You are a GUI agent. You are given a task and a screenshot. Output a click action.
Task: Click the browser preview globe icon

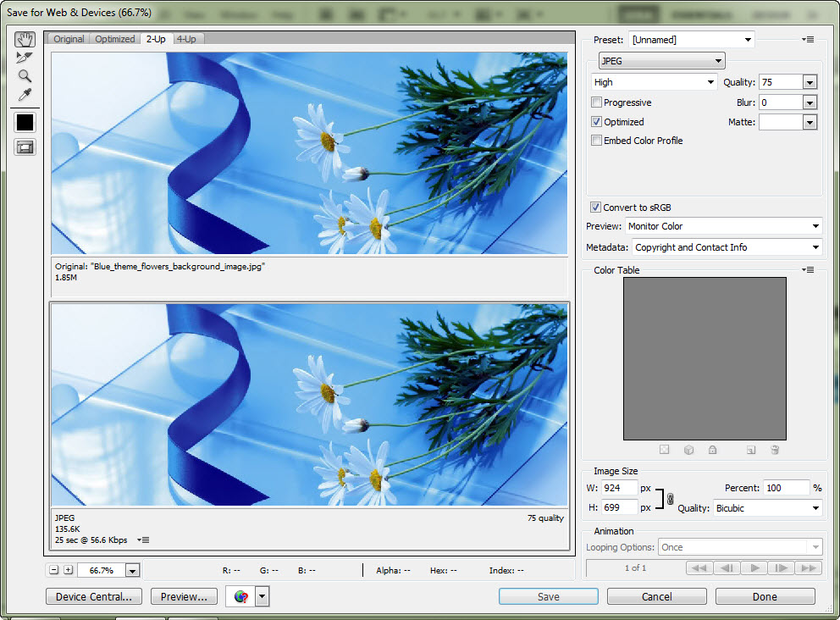tap(241, 596)
